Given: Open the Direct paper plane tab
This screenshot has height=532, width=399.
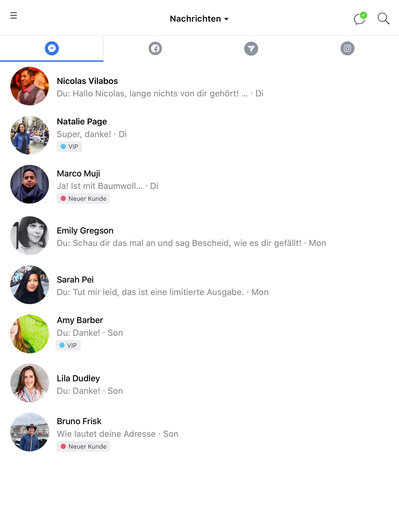Looking at the screenshot, I should pos(251,48).
